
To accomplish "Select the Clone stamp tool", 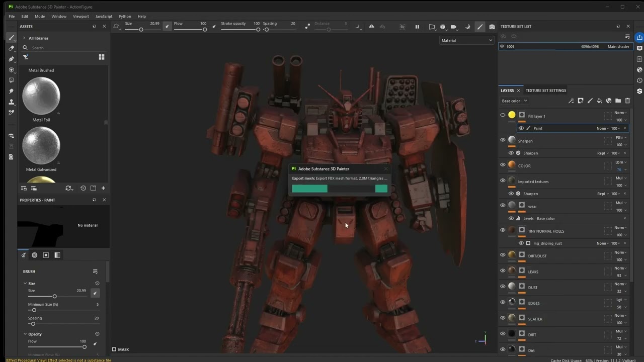I will (11, 102).
